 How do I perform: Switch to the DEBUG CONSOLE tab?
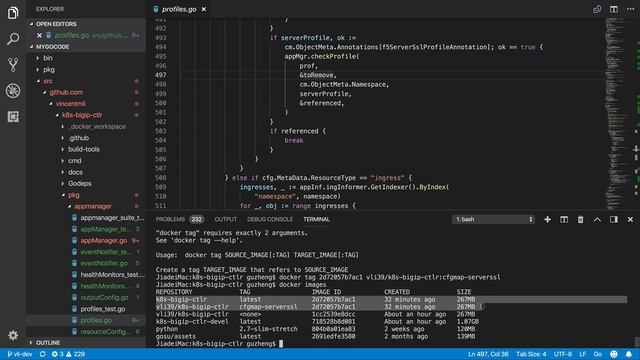coord(270,220)
